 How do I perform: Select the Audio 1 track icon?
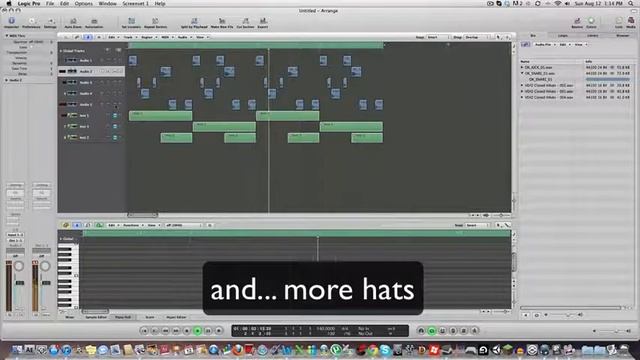71,60
